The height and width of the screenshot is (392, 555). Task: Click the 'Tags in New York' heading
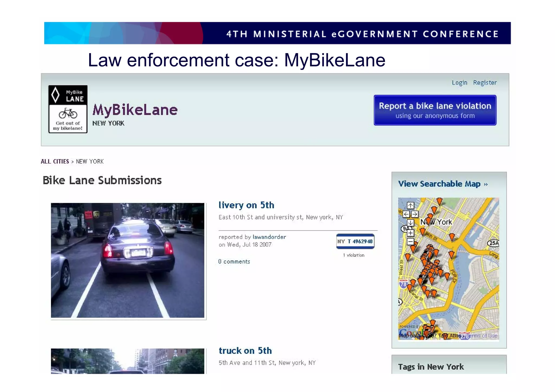tap(431, 367)
